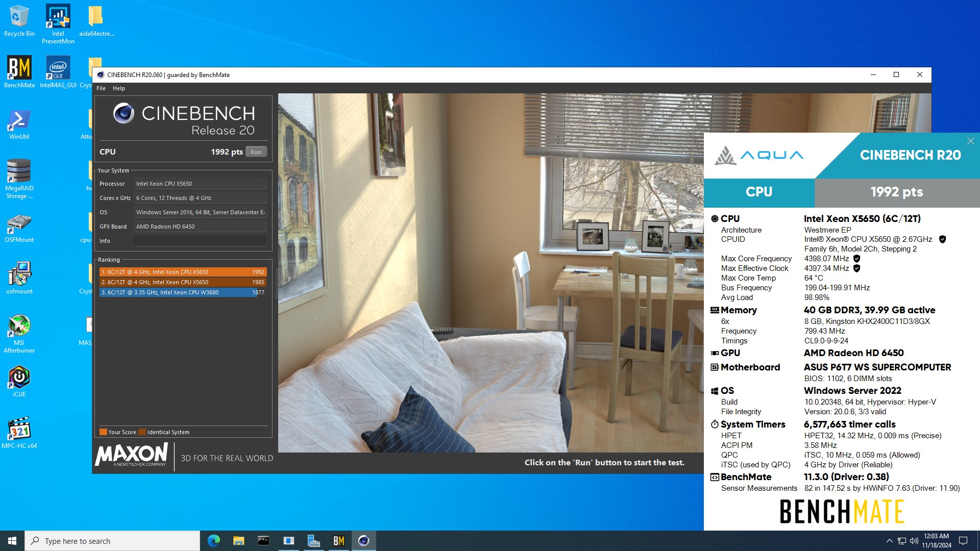Click the Cinebench logo sphere icon

coord(124,113)
